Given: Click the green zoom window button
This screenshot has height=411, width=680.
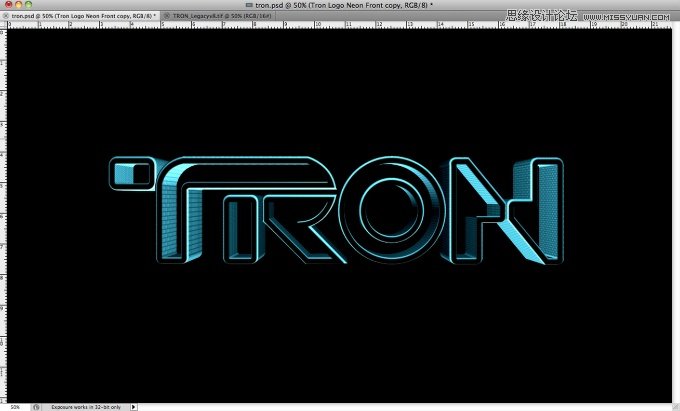Looking at the screenshot, I should 29,4.
